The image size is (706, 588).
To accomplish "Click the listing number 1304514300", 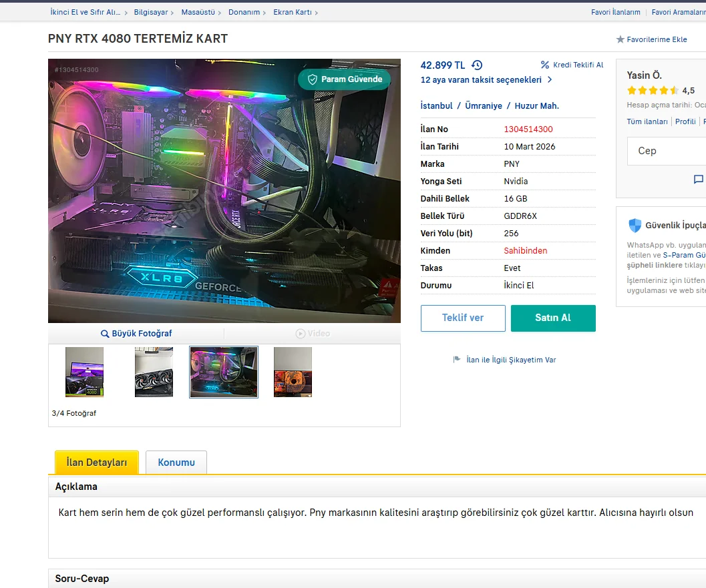I will pos(528,129).
